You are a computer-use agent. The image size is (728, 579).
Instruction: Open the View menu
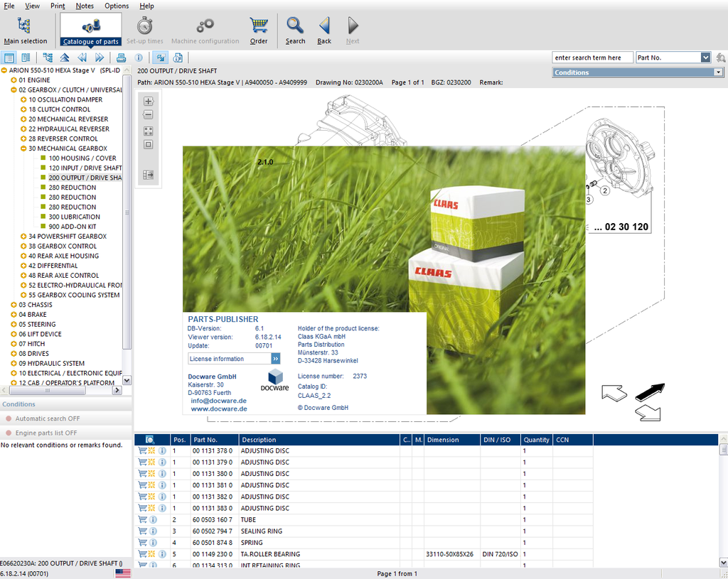pyautogui.click(x=32, y=6)
